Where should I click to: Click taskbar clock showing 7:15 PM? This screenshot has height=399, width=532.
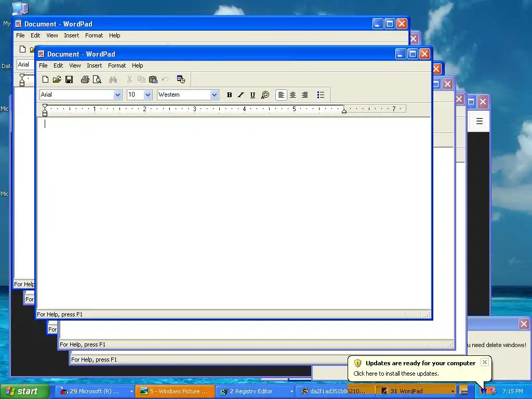coord(512,391)
